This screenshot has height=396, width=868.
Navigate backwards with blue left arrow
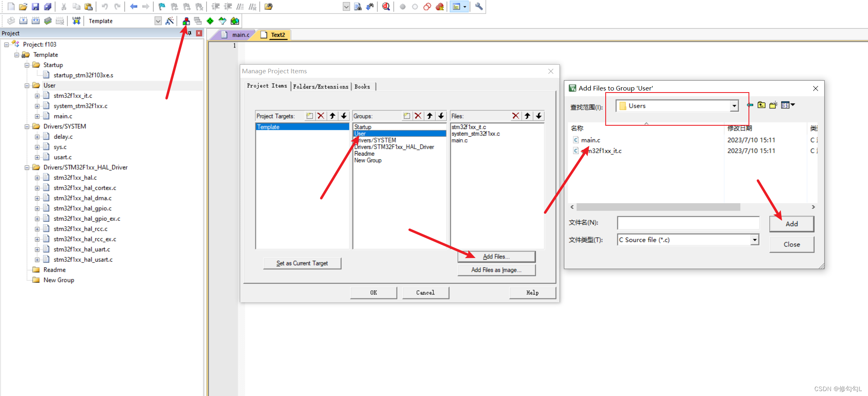(133, 7)
